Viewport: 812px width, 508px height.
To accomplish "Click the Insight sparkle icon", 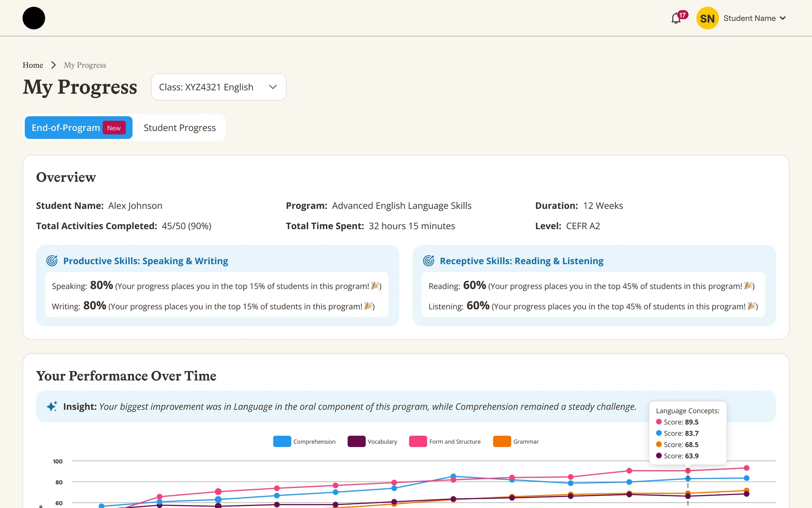I will (x=52, y=406).
